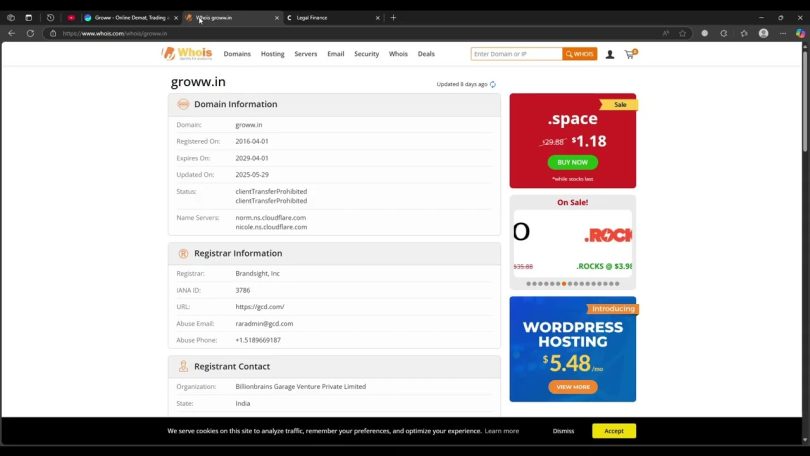Switch to the Groww Online Demat tab
This screenshot has width=810, height=456.
pos(131,18)
